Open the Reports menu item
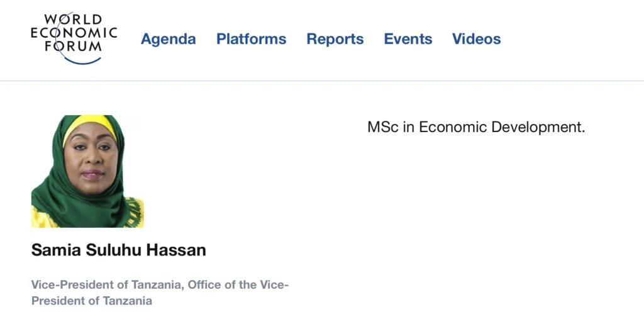This screenshot has width=644, height=331. [x=335, y=39]
